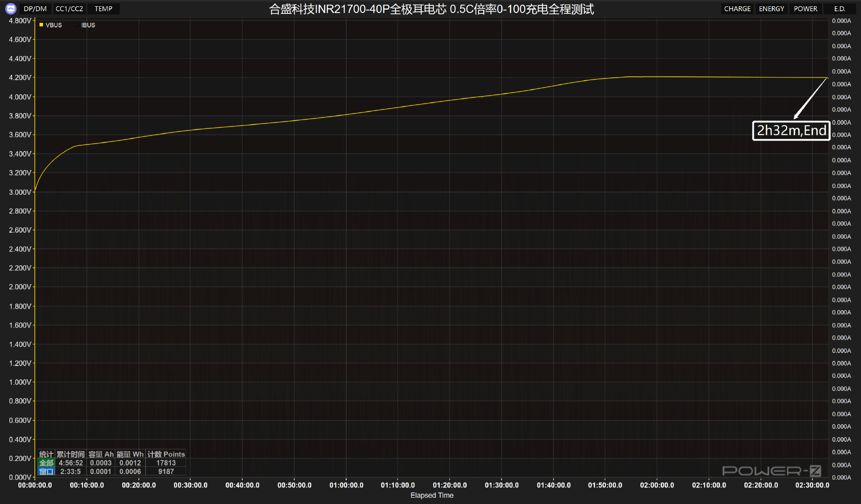Click window elapsed time 2:33:5
This screenshot has height=504, width=861.
pos(70,471)
